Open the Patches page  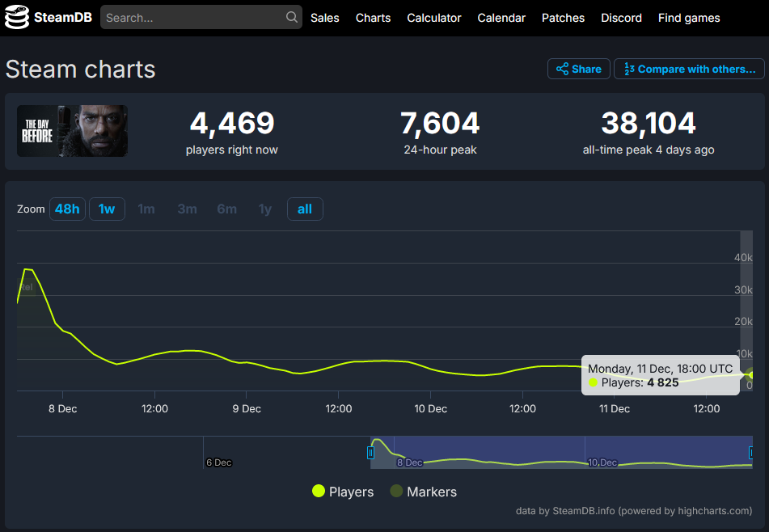(563, 18)
